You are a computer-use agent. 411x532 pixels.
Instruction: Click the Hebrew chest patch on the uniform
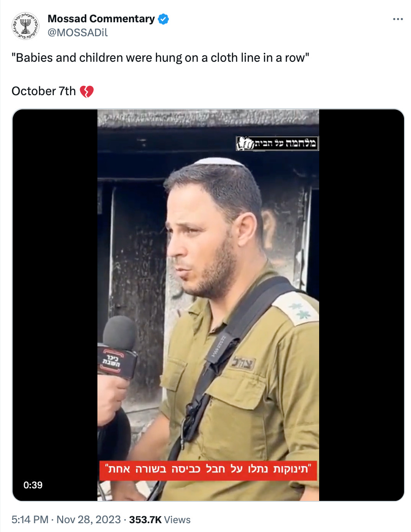[243, 363]
